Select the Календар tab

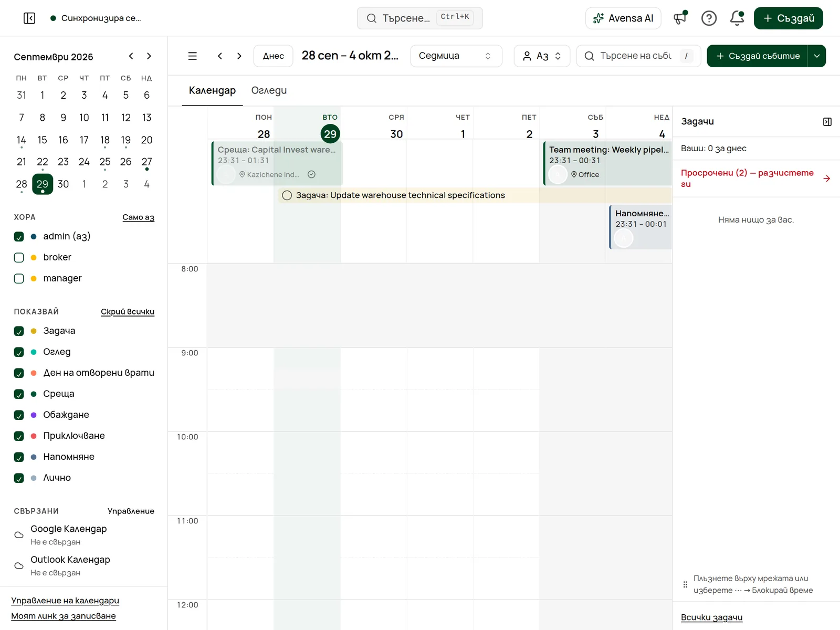point(212,90)
